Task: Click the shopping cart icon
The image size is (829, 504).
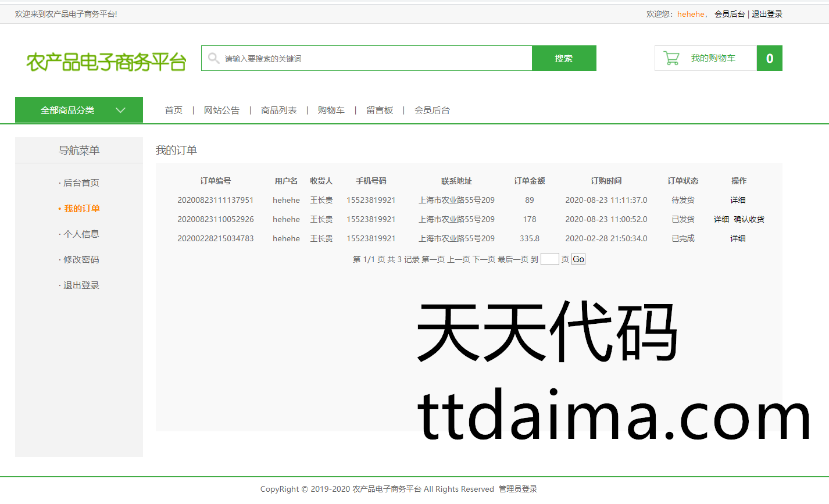Action: 671,58
